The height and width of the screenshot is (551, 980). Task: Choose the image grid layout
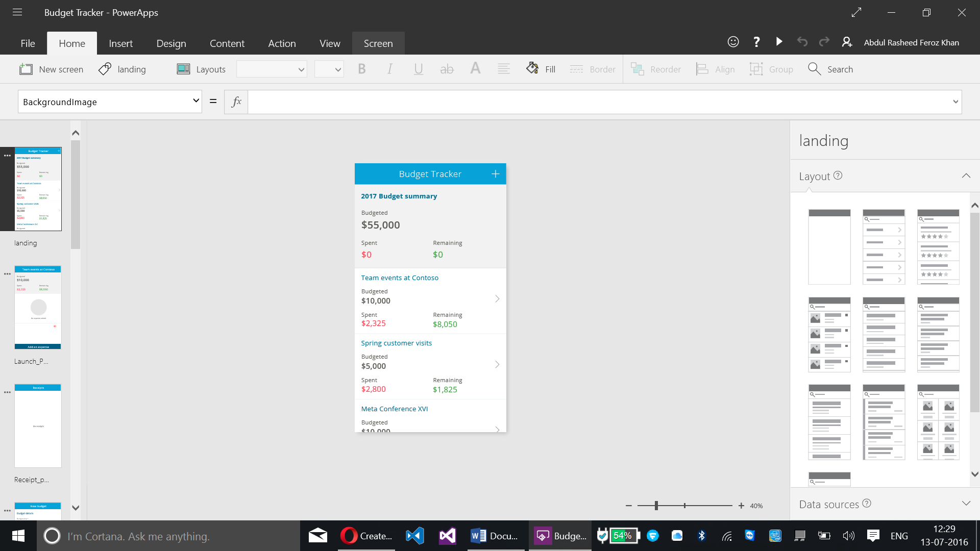pos(938,422)
